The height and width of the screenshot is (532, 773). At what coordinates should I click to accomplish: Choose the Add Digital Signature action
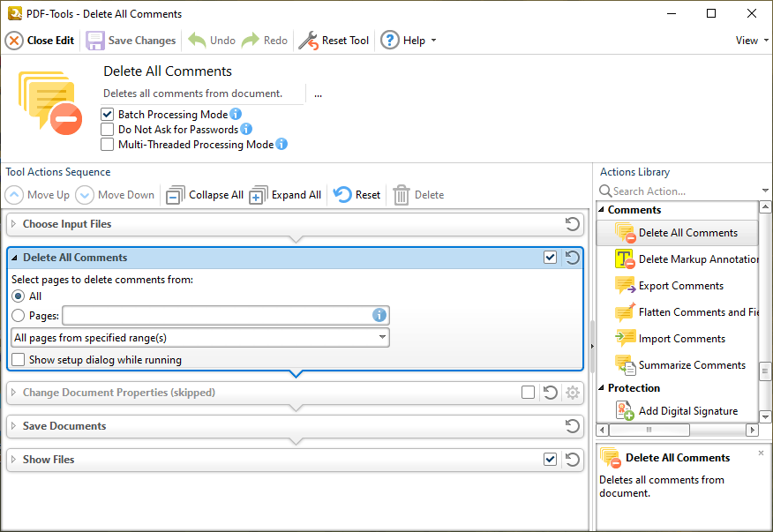687,411
